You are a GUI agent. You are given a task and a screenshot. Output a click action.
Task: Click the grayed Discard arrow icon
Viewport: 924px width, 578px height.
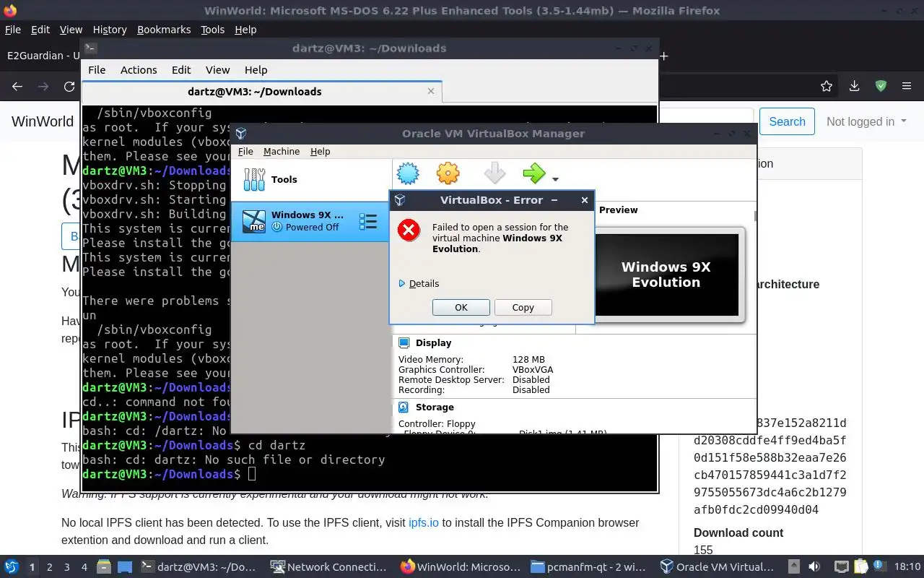[494, 173]
